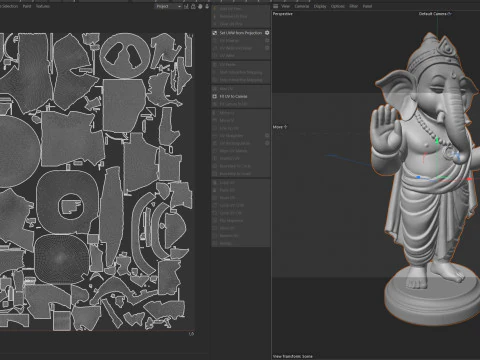Screen dimensions: 480x360
Task: Open the Display menu in viewport
Action: coord(320,6)
